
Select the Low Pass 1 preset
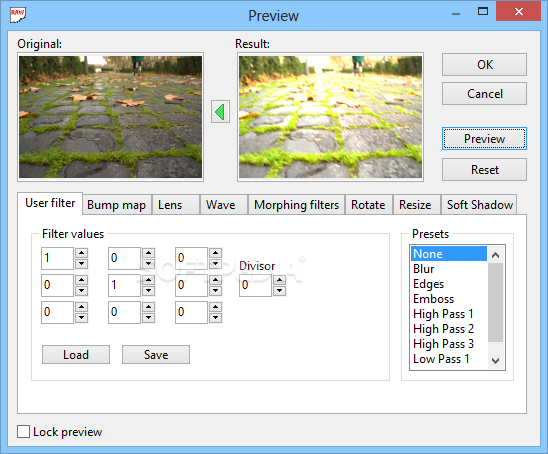(449, 359)
